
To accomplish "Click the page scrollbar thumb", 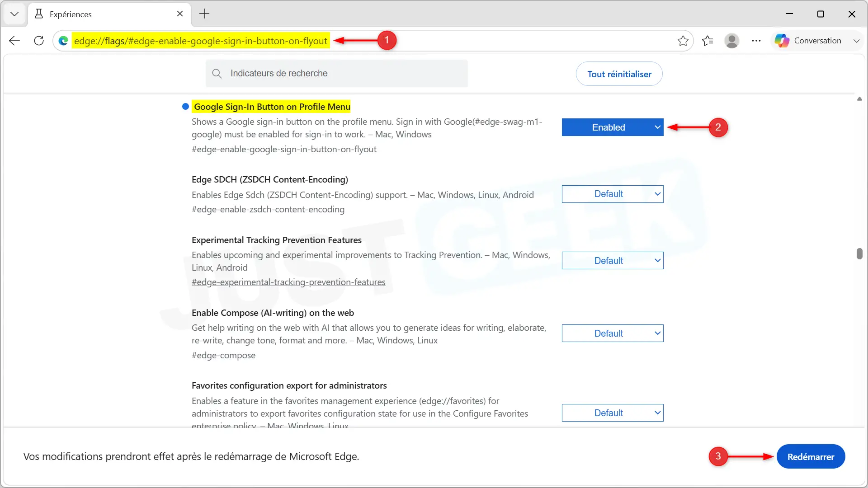I will coord(859,253).
